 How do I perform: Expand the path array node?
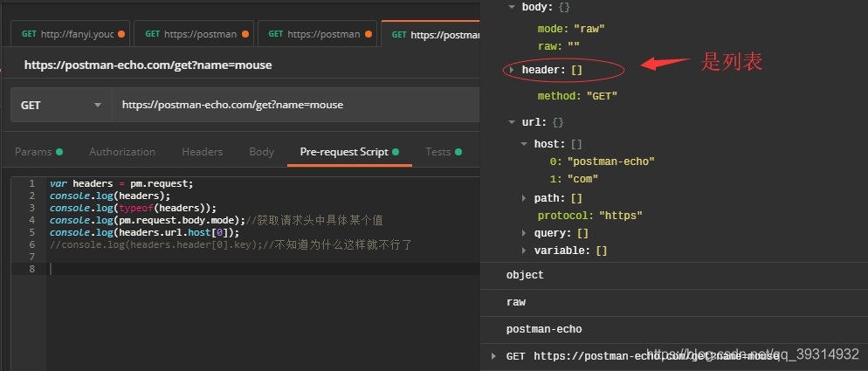(x=525, y=199)
